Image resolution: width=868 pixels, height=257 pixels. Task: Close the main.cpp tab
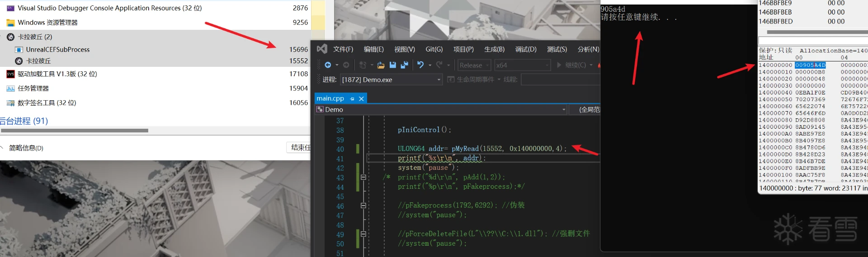click(x=361, y=98)
